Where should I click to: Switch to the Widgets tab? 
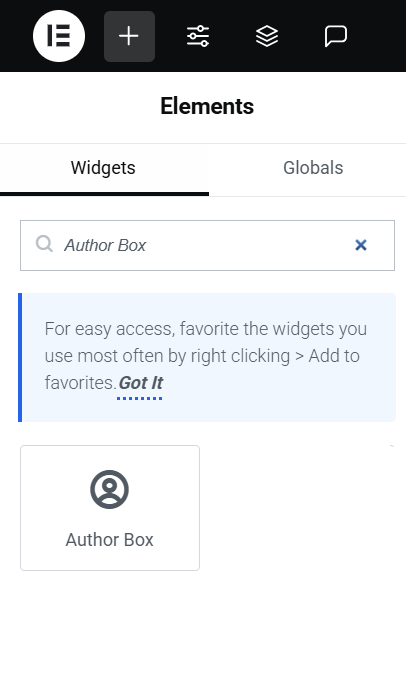click(103, 168)
